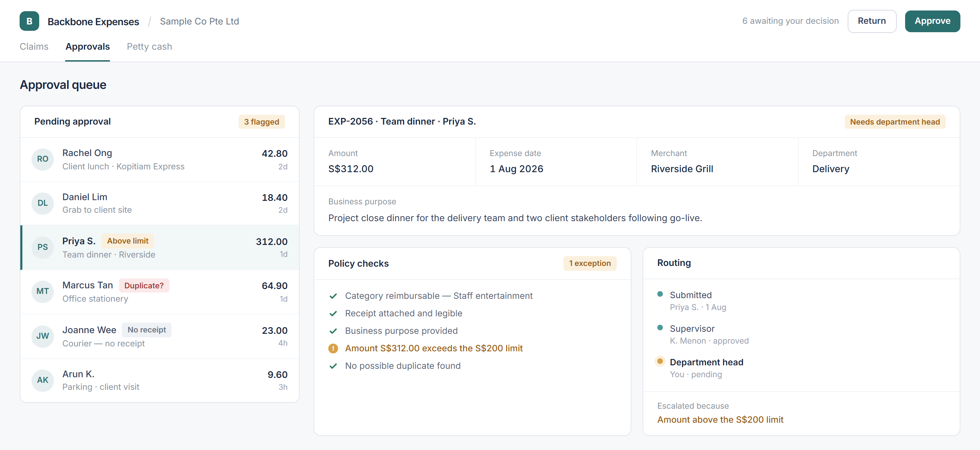This screenshot has height=450, width=980.
Task: Click the 9.60 amount in Arun K.'s row
Action: coord(277,375)
